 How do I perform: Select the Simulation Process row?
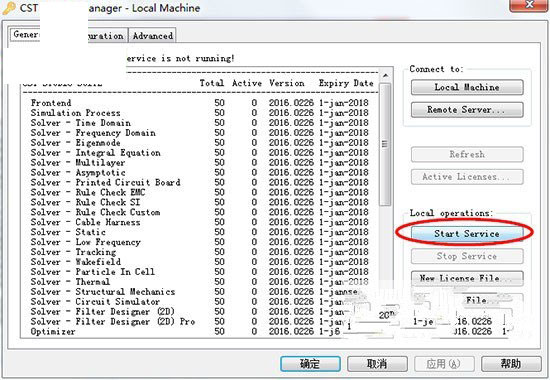point(199,113)
